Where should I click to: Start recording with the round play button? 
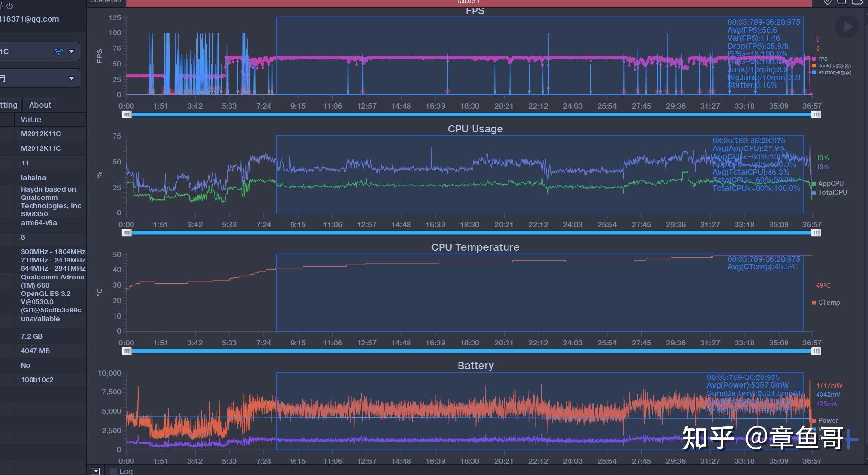[x=847, y=27]
